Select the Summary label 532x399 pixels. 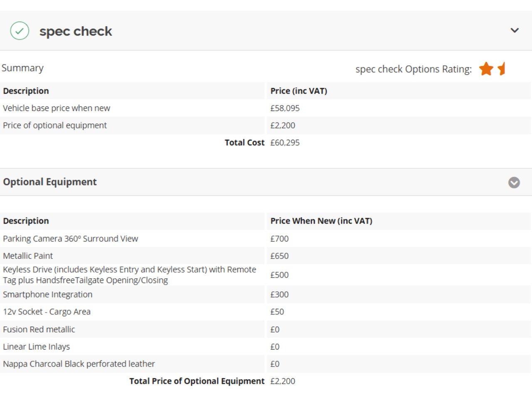coord(22,68)
